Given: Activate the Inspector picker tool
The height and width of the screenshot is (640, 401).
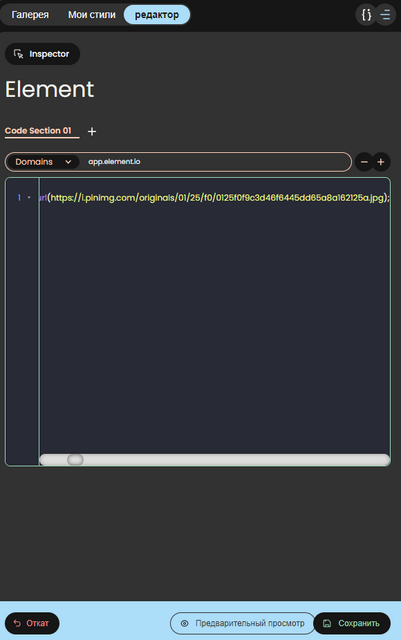Looking at the screenshot, I should 42,54.
